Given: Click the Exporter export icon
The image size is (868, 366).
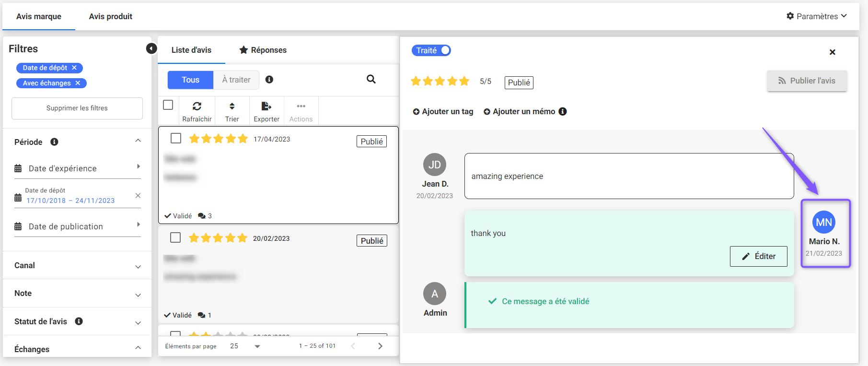Looking at the screenshot, I should pyautogui.click(x=266, y=106).
